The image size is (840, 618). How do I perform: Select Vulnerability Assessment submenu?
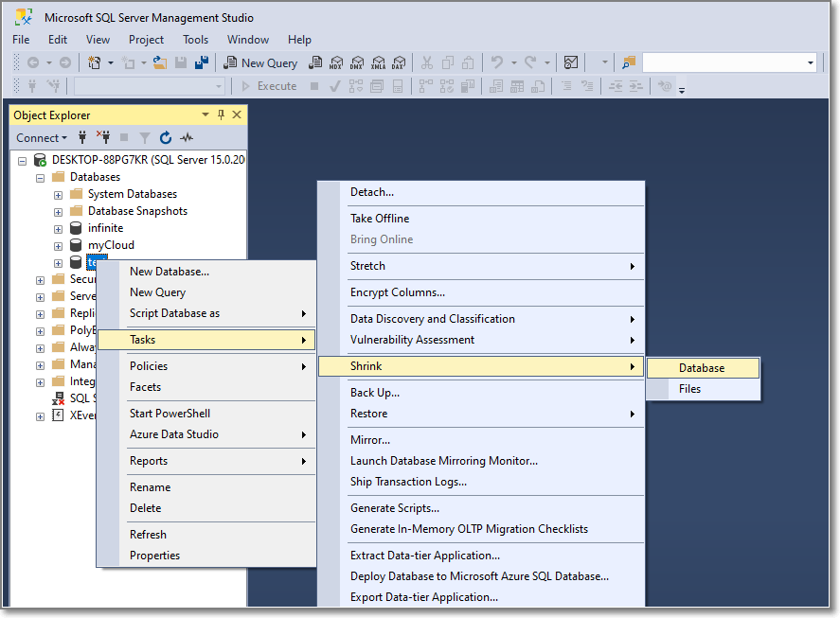(x=481, y=340)
